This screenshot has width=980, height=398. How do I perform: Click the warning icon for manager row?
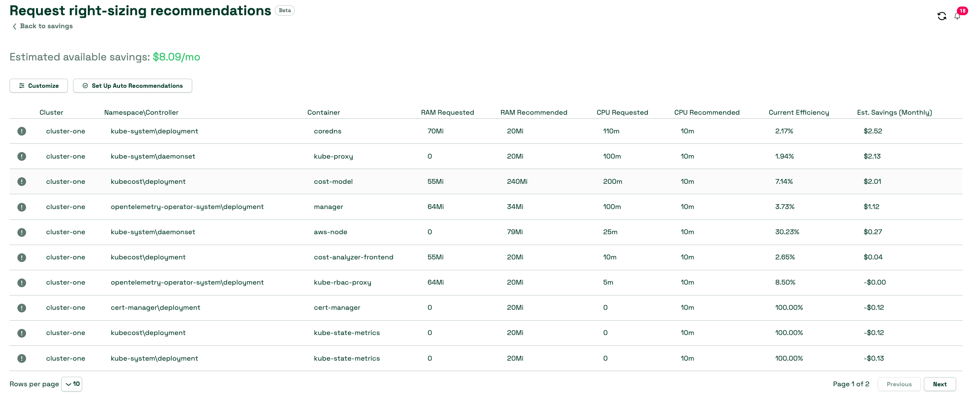pyautogui.click(x=22, y=207)
